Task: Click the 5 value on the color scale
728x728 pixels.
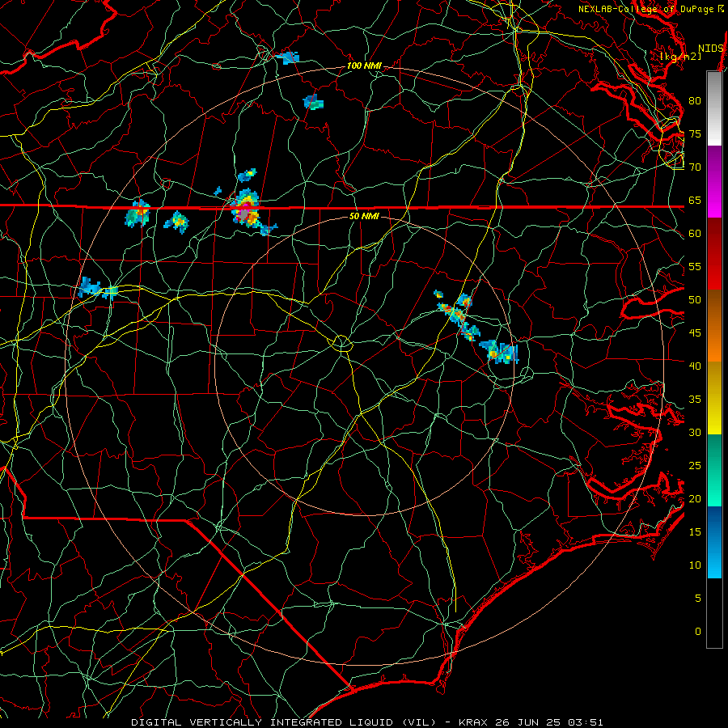Action: (x=698, y=598)
